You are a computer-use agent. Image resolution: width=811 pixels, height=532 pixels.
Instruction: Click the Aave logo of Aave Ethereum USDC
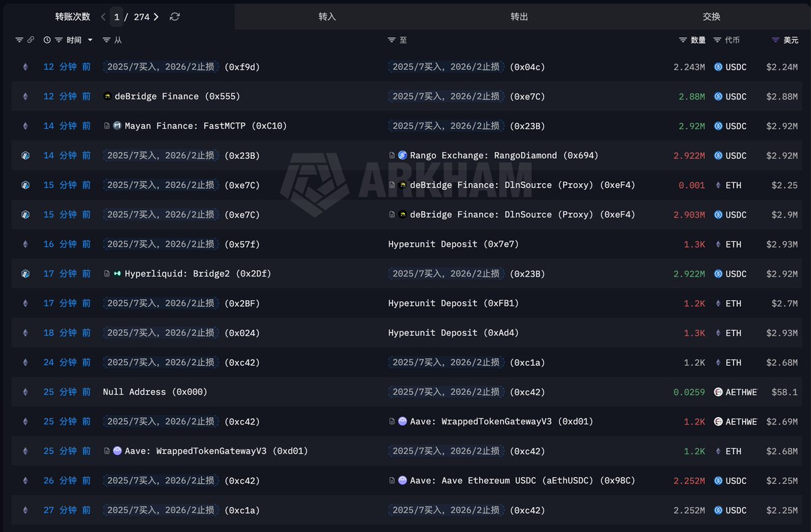(x=403, y=481)
